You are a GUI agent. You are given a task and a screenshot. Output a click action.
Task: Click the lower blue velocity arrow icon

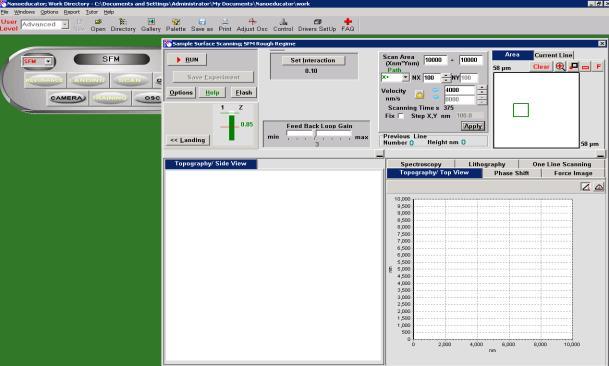click(x=436, y=99)
